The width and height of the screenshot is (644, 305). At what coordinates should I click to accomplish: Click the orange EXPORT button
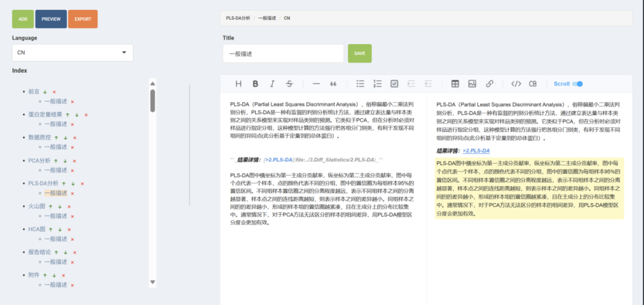click(83, 19)
